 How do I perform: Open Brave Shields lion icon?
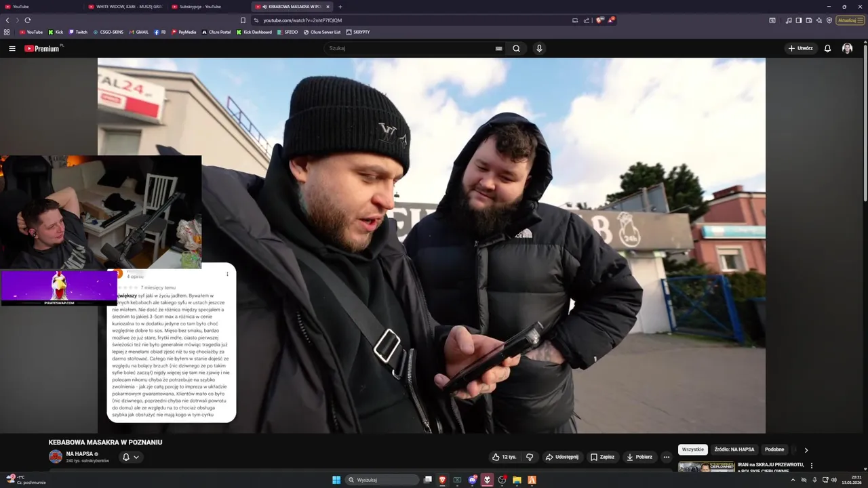[x=599, y=20]
